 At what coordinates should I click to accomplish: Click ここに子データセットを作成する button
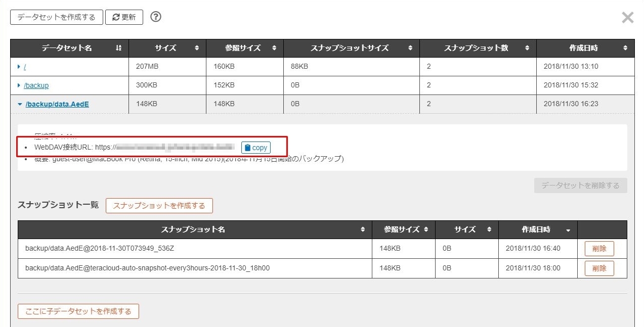coord(78,311)
